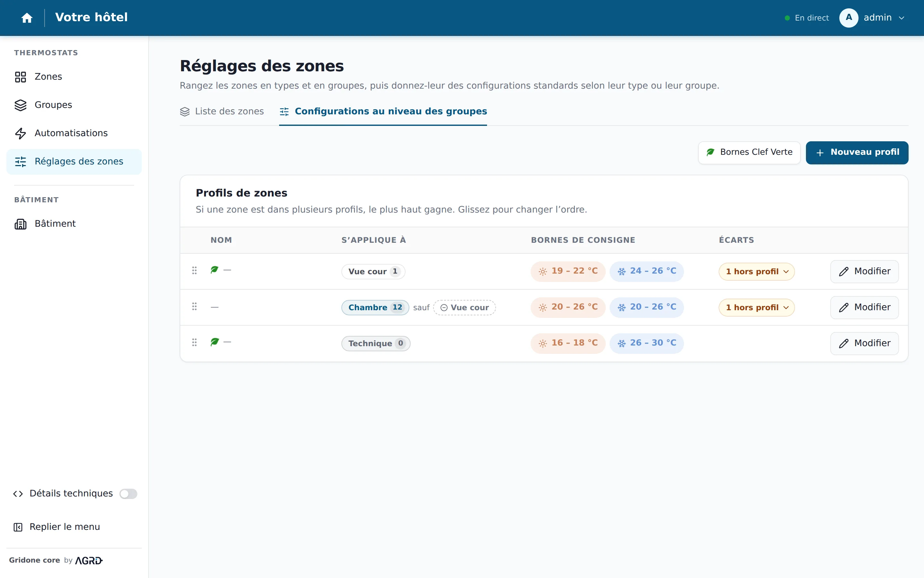924x578 pixels.
Task: Grab drag handle of Chambre row
Action: coord(194,307)
